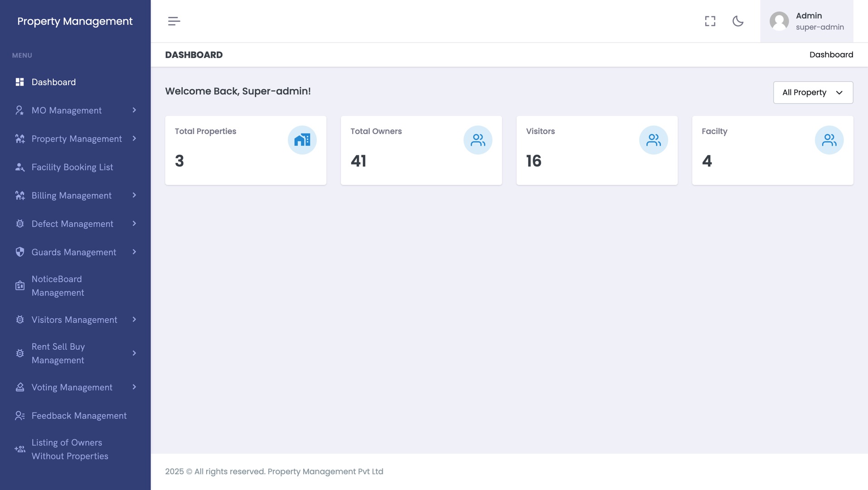
Task: Click the Admin user avatar
Action: coord(779,21)
